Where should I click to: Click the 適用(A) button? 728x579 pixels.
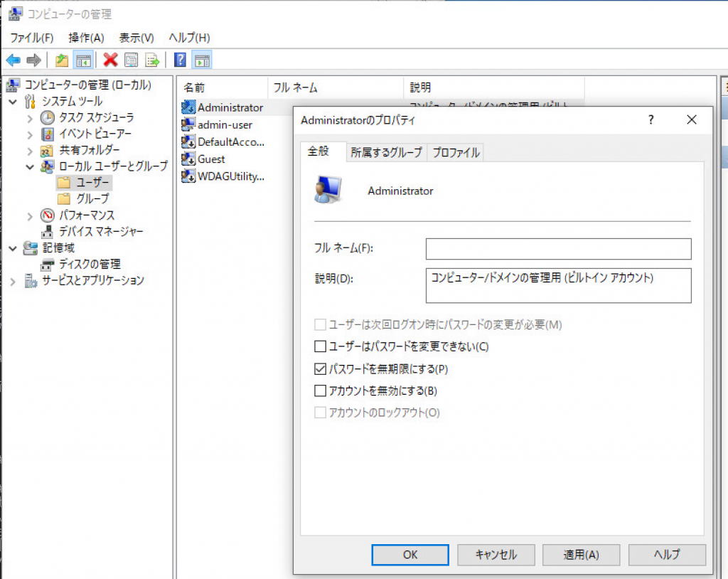tap(581, 555)
